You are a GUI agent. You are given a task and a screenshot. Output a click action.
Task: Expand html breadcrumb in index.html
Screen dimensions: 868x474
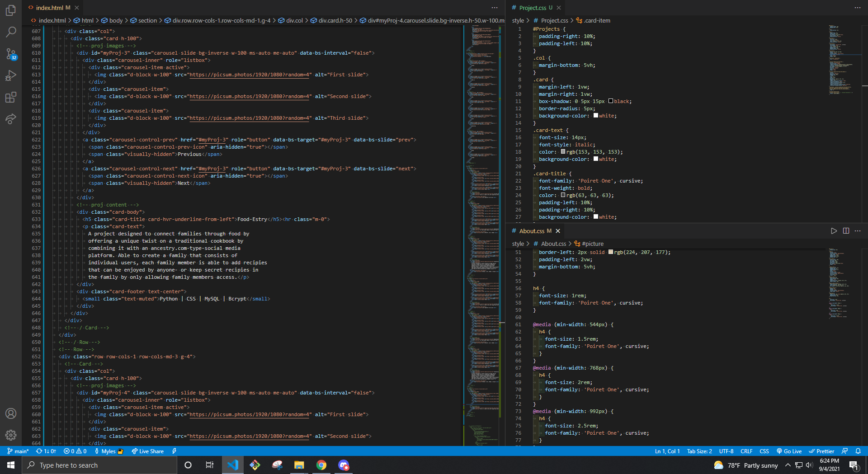click(84, 20)
